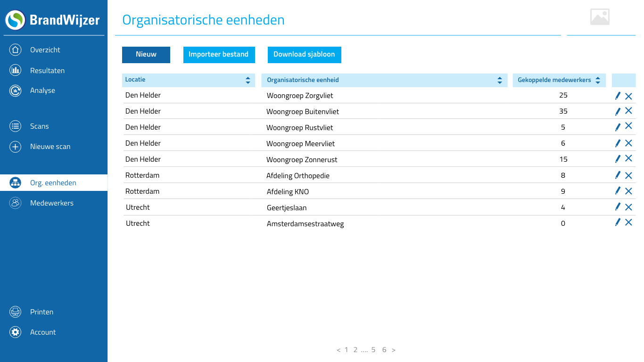Sort by Gekoppelde medewerkers arrows
Screen dimensions: 644x362
(x=598, y=81)
